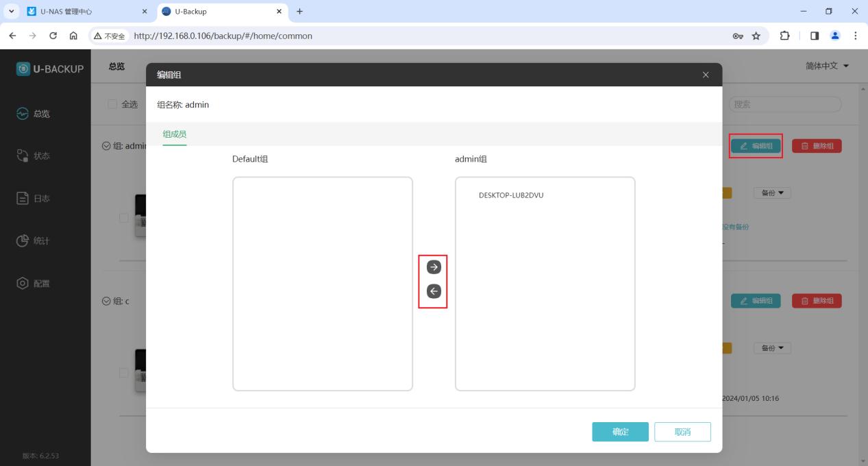Viewport: 868px width, 466px height.
Task: Bookmark this page with star icon
Action: coord(756,36)
